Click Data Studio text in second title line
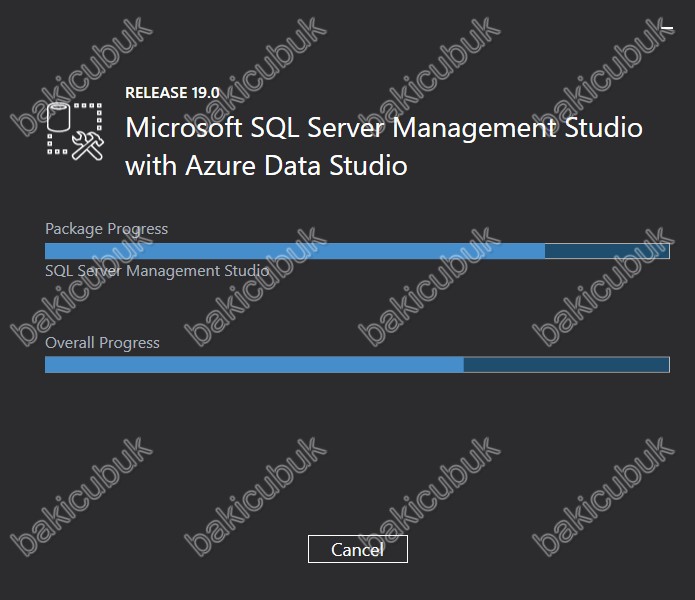 336,166
